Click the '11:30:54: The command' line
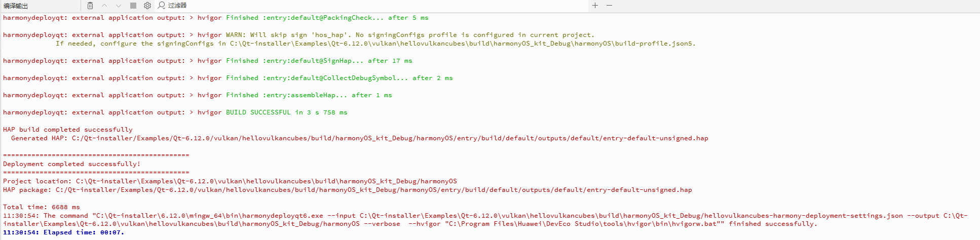980x240 pixels. click(485, 220)
